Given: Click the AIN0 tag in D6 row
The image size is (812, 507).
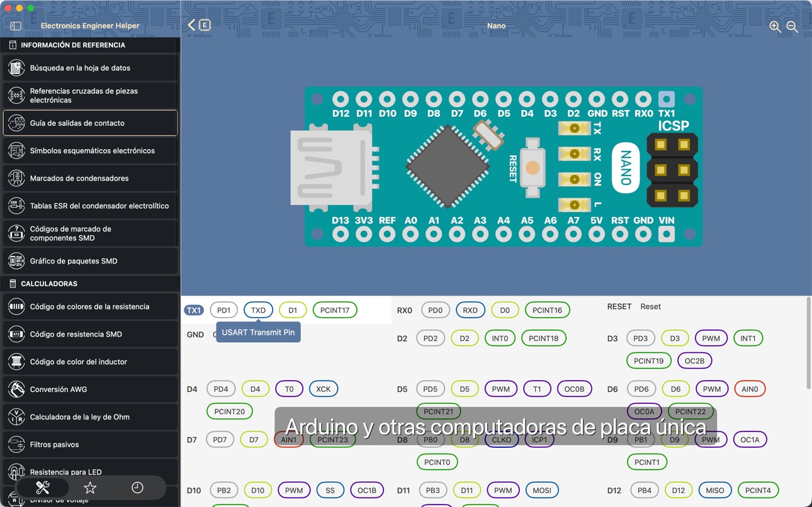Looking at the screenshot, I should 750,389.
